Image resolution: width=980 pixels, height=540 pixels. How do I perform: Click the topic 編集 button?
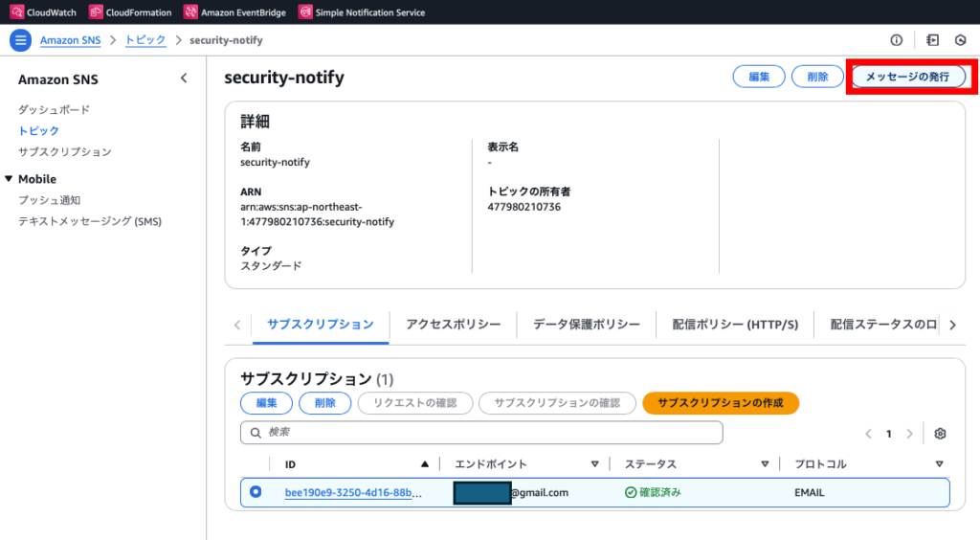tap(759, 77)
